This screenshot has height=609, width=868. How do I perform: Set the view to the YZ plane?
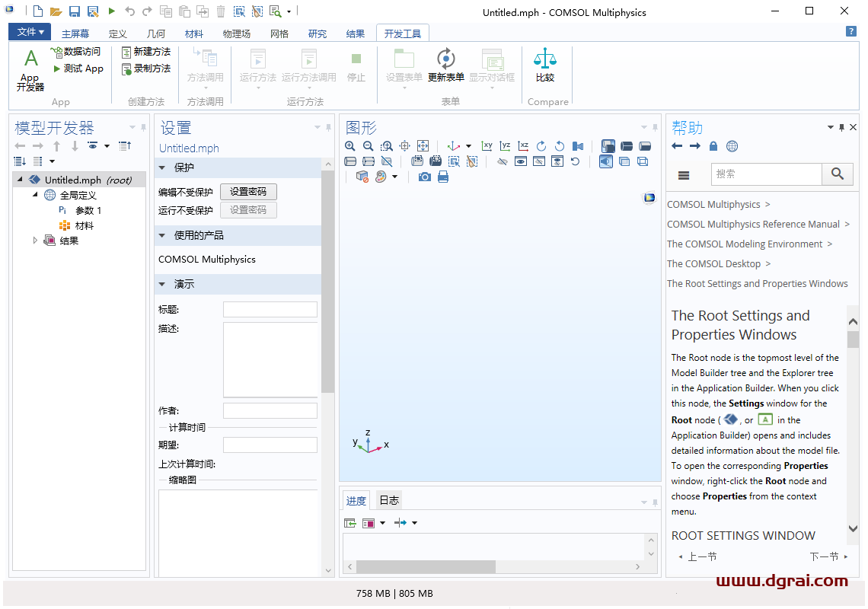point(505,146)
